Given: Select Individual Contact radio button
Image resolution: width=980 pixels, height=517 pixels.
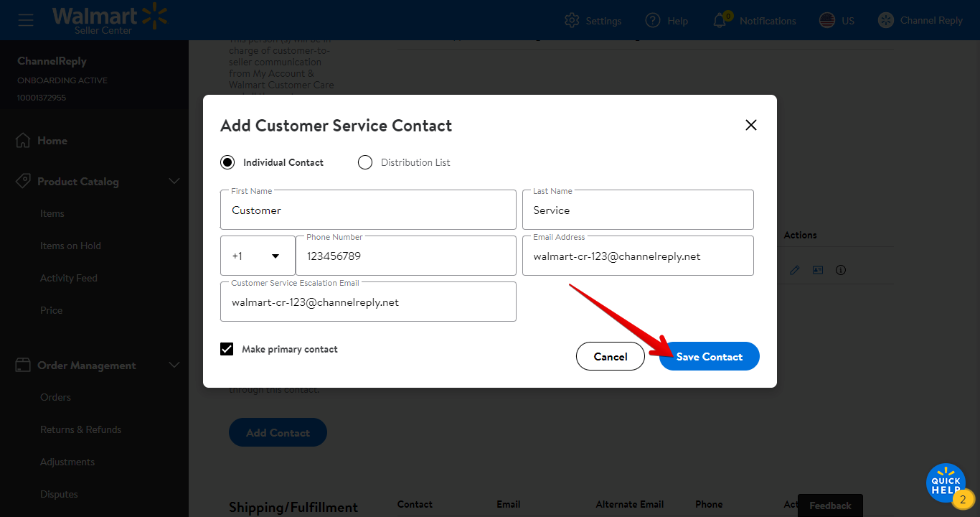Looking at the screenshot, I should 227,162.
